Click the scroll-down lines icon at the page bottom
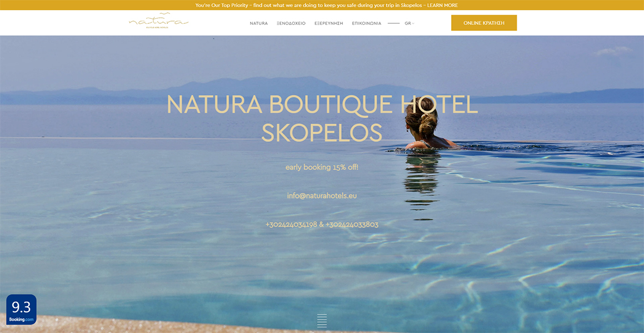The height and width of the screenshot is (333, 644). tap(322, 321)
